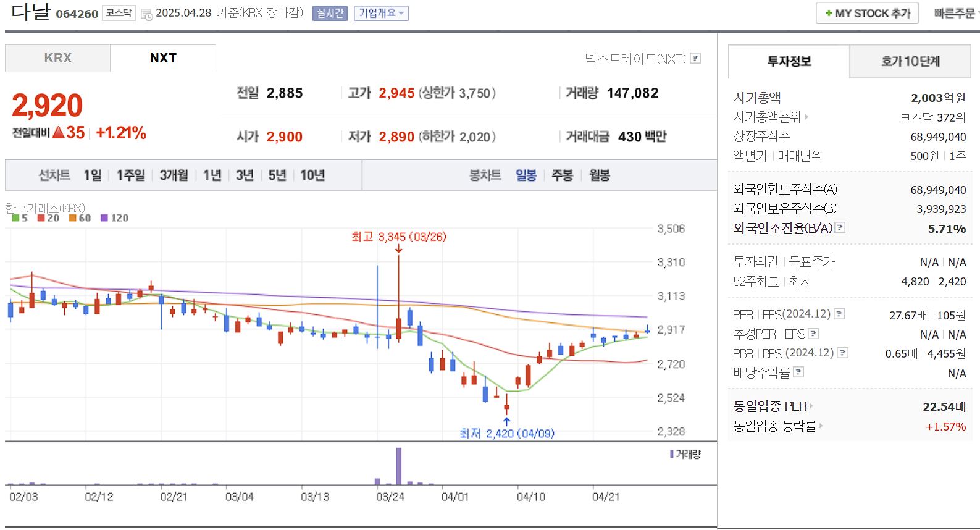The height and width of the screenshot is (530, 980).
Task: Click the 52주최고 value 4,820
Action: click(x=915, y=282)
